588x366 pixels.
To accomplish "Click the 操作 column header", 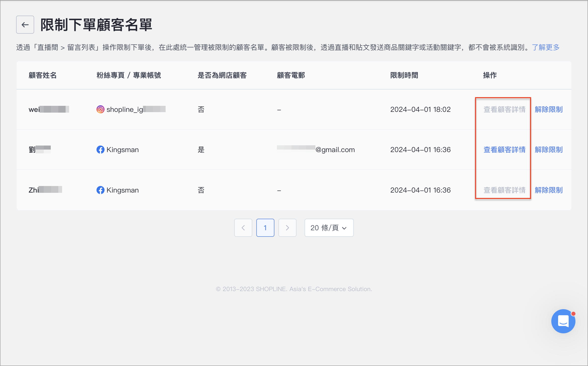I will [490, 75].
